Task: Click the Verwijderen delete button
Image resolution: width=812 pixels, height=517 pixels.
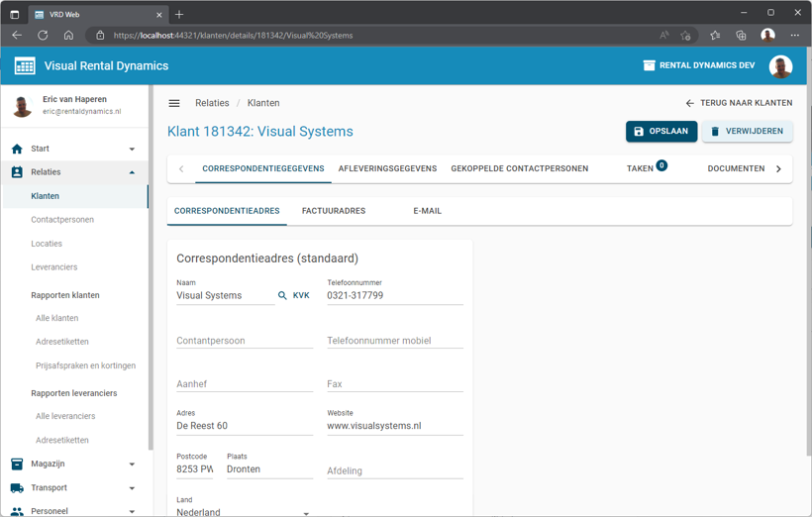Action: click(748, 131)
